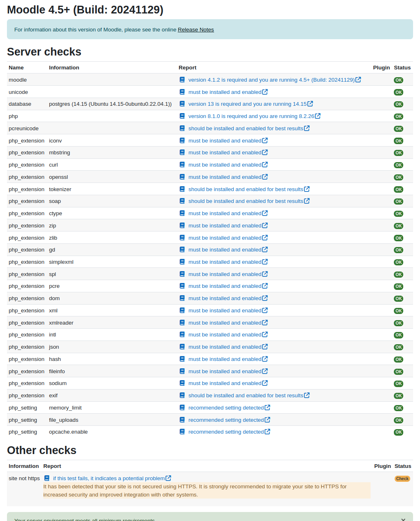Screen dimensions: 420x521
Task: Click book icon in the tokenizer row
Action: (182, 189)
